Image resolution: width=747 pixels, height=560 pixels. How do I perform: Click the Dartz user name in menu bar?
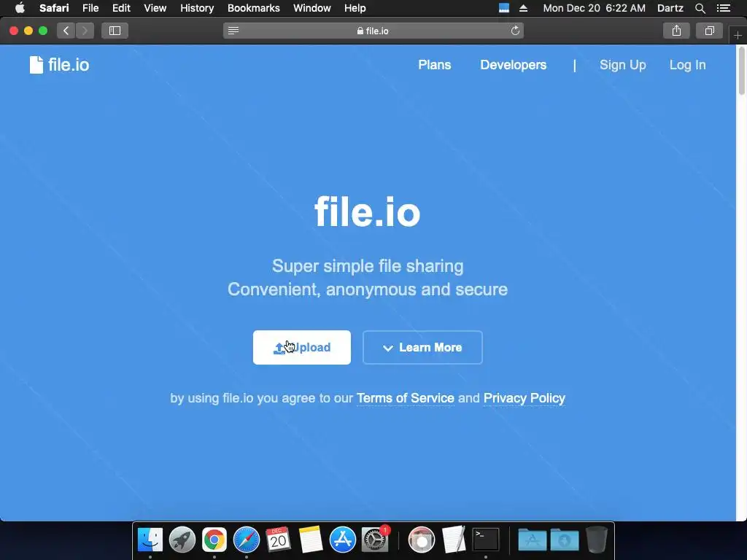pyautogui.click(x=670, y=8)
